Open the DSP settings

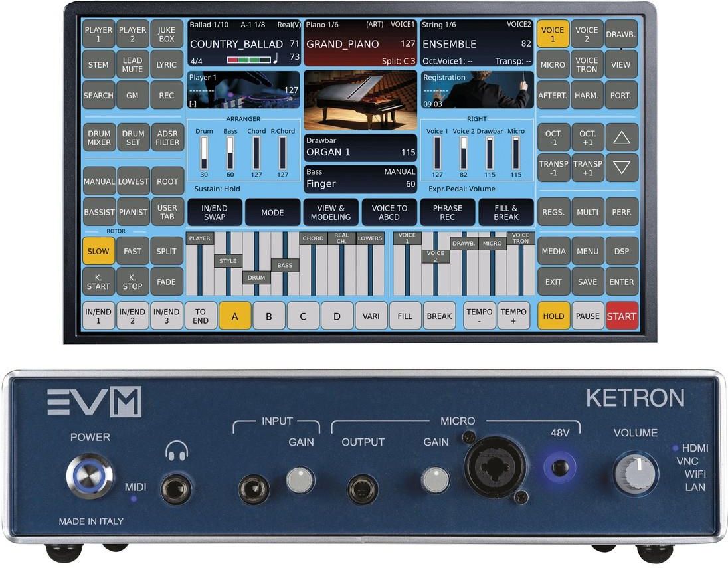click(x=622, y=251)
